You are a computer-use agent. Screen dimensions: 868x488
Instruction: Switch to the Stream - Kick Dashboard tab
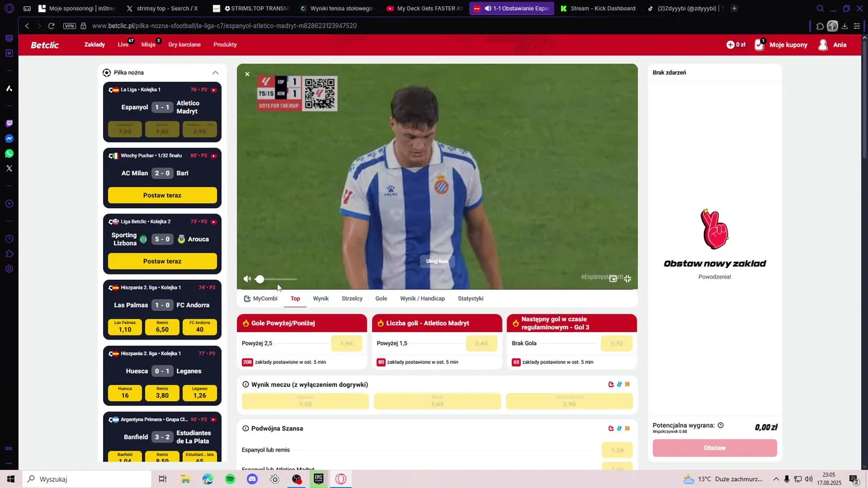(598, 8)
